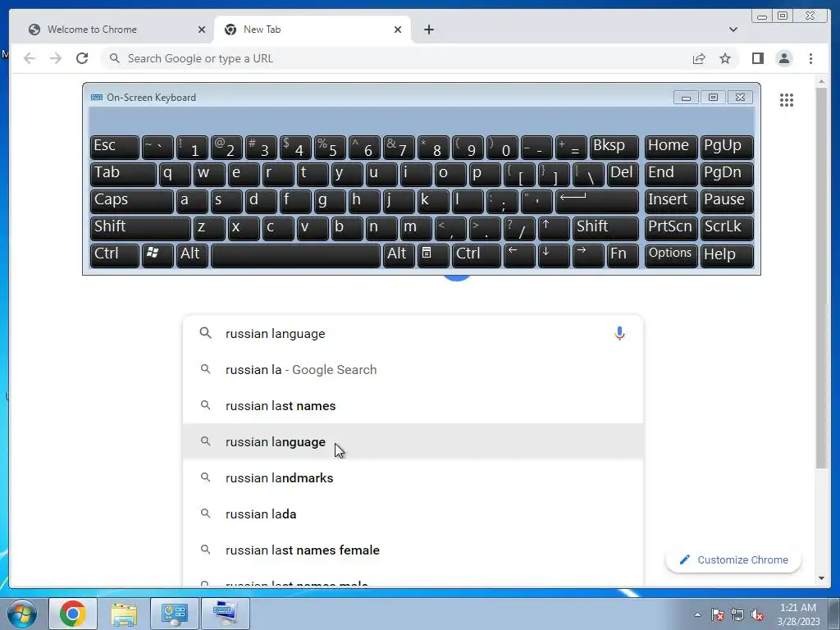Bookmark this tab with the star icon
This screenshot has width=840, height=630.
click(x=725, y=58)
